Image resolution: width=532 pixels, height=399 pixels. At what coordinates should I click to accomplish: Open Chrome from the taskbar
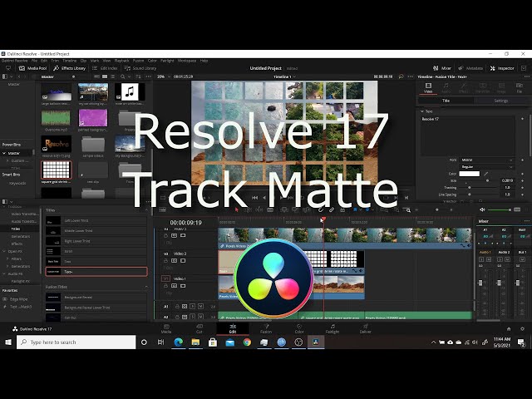point(247,342)
